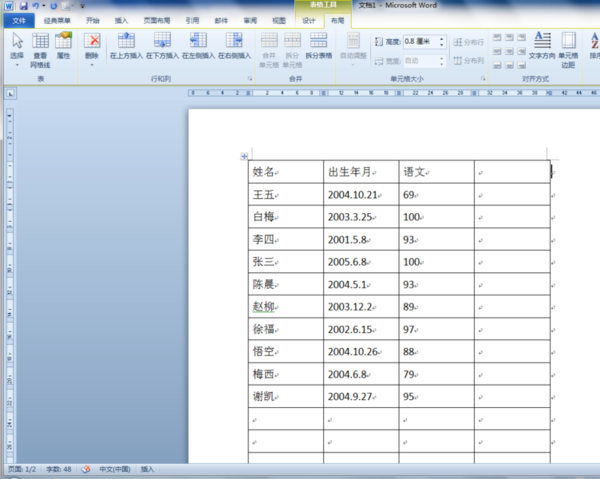
Task: Increase row height with up spinner
Action: click(442, 38)
